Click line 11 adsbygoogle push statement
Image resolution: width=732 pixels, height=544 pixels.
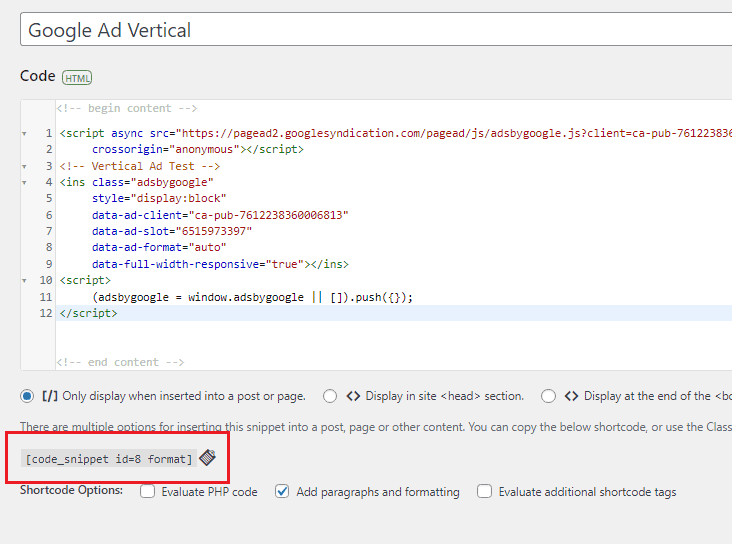[x=253, y=297]
